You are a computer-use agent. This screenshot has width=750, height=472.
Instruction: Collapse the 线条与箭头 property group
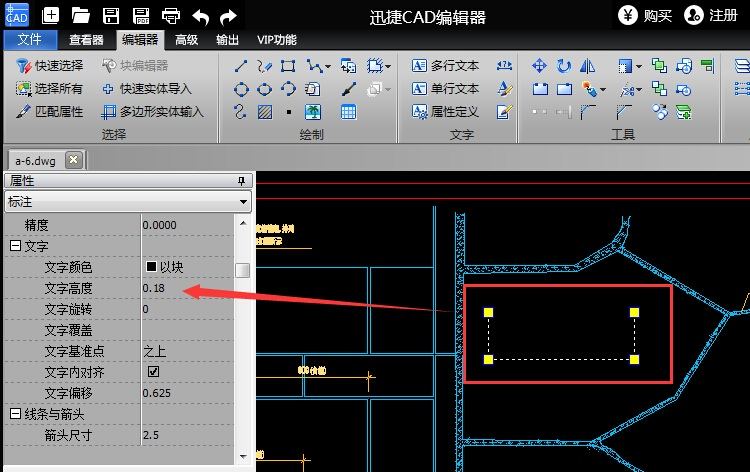(x=15, y=414)
